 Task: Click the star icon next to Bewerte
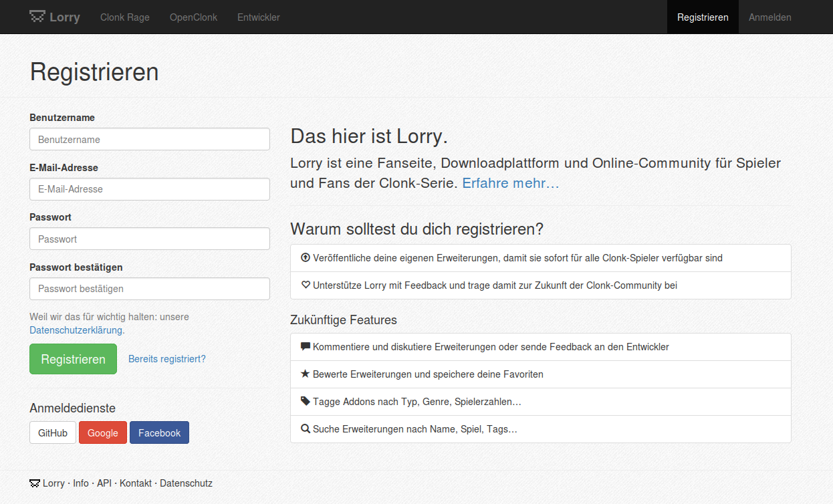[306, 374]
